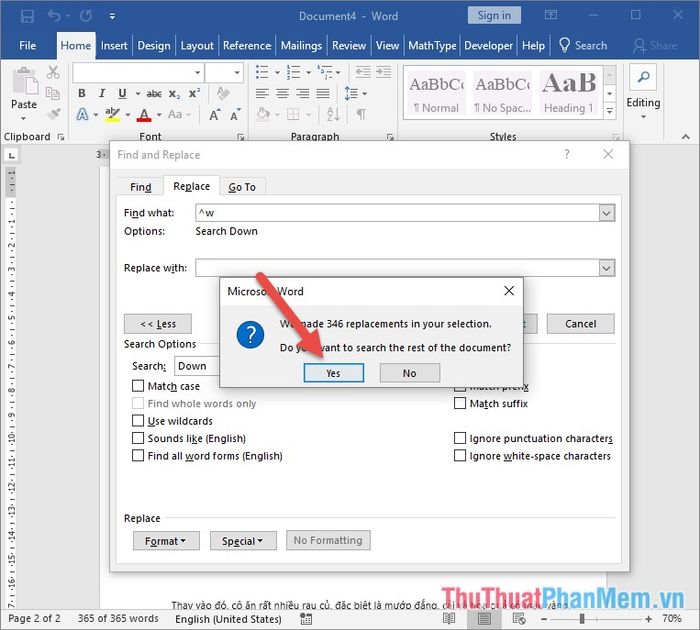Toggle Underline formatting
Viewport: 700px width, 630px height.
(122, 93)
